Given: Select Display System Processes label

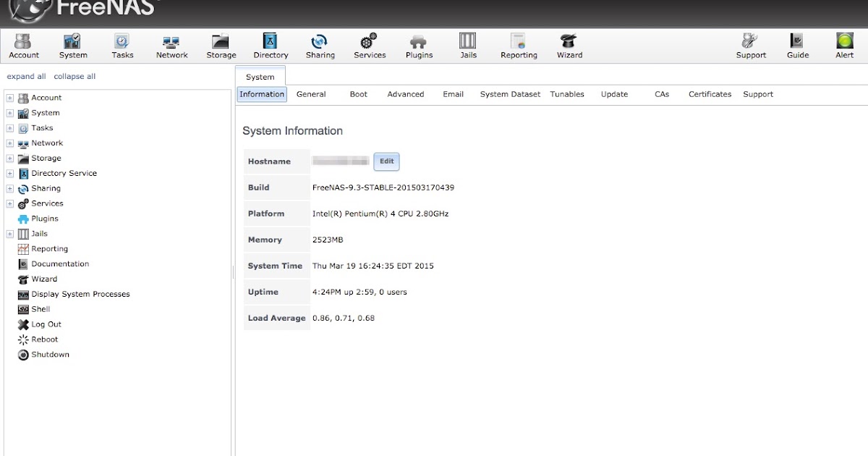Looking at the screenshot, I should (x=80, y=295).
